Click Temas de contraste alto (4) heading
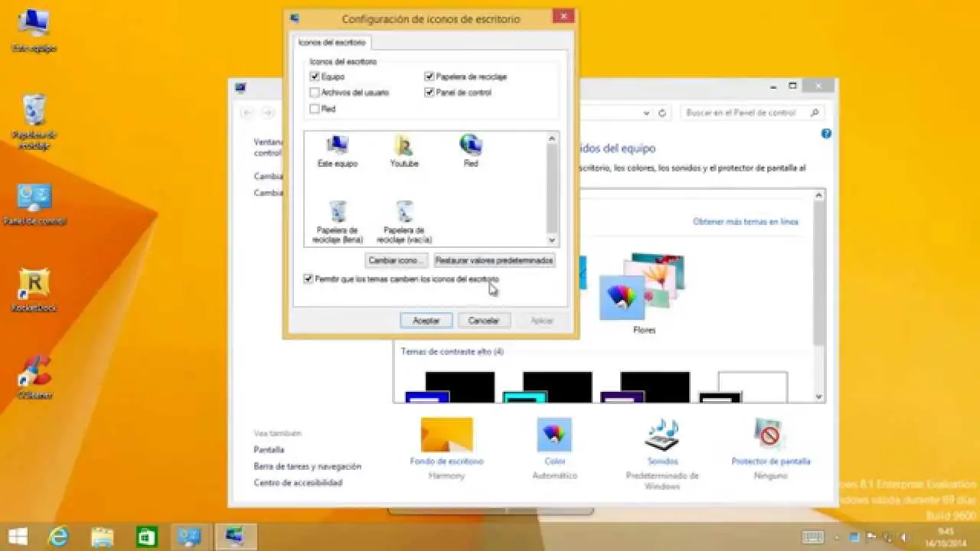The width and height of the screenshot is (980, 551). pos(452,352)
